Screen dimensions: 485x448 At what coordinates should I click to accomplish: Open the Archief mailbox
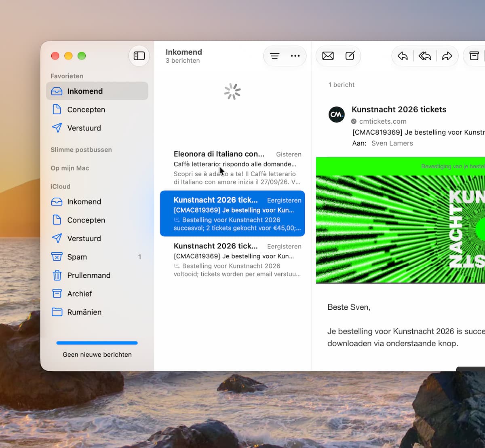pyautogui.click(x=97, y=294)
